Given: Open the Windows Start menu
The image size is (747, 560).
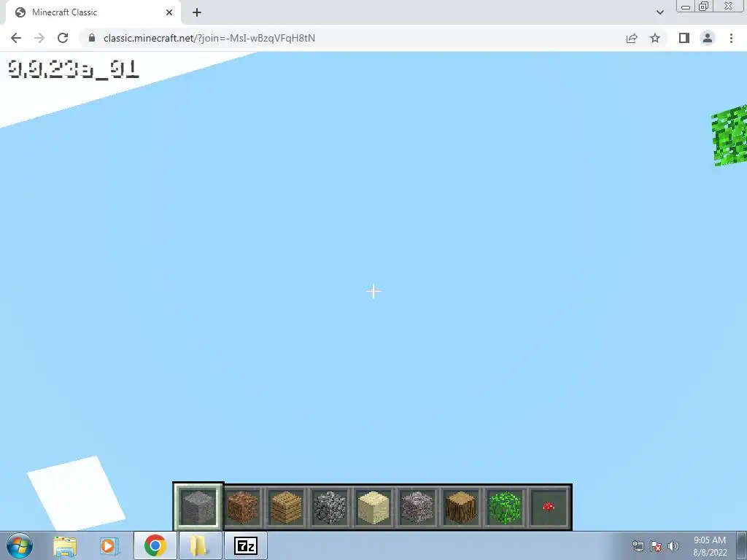Looking at the screenshot, I should tap(20, 545).
